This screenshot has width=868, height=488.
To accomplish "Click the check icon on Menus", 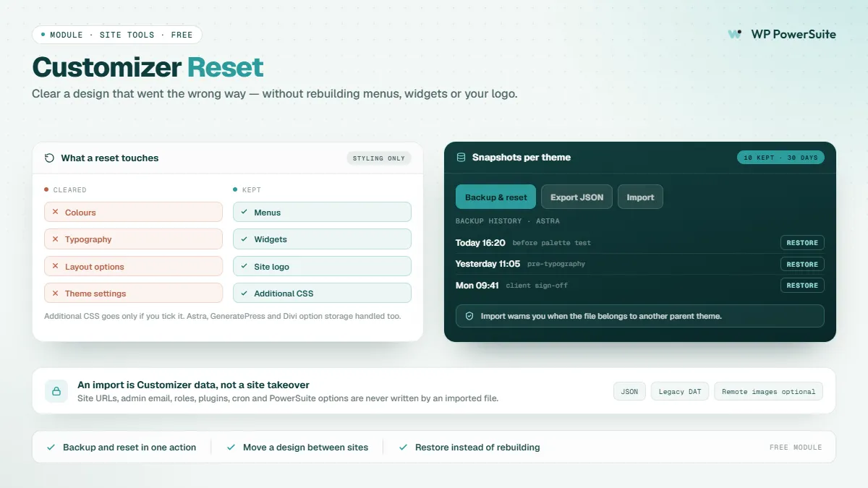I will click(x=244, y=212).
